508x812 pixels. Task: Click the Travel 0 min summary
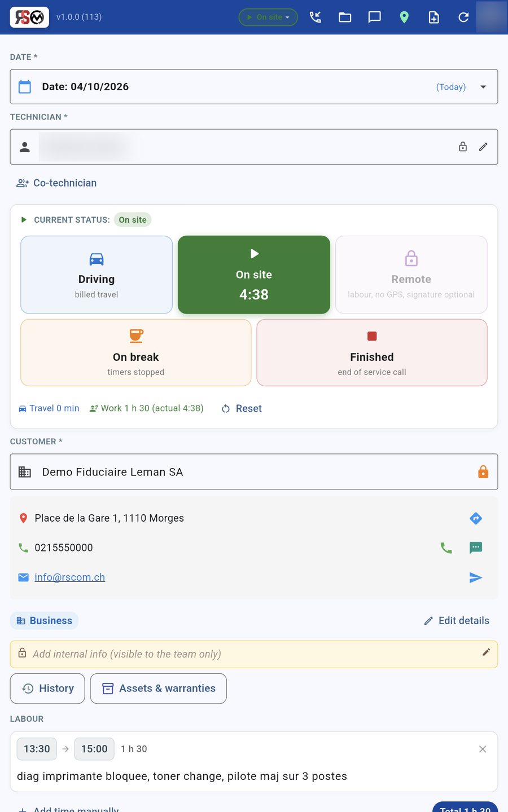pyautogui.click(x=49, y=408)
